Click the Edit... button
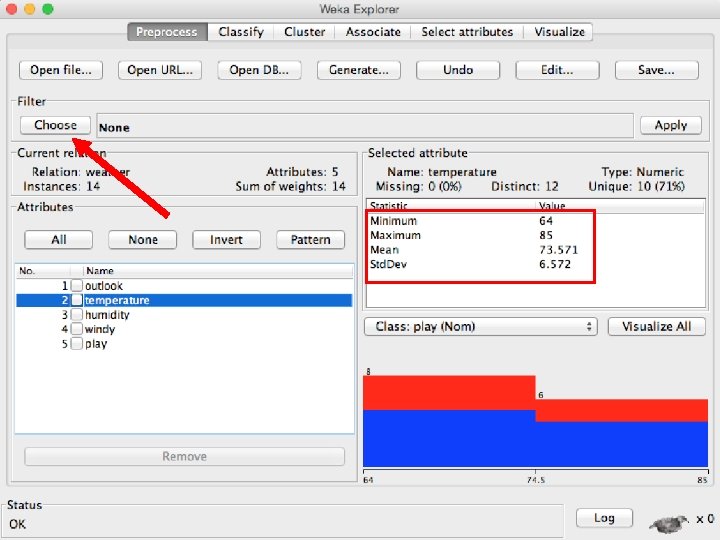 click(x=557, y=70)
